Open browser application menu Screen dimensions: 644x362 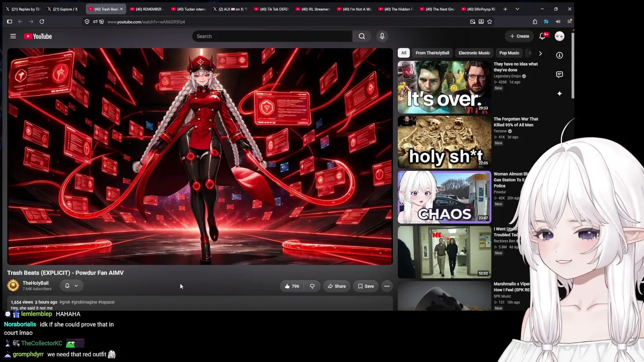(x=570, y=22)
